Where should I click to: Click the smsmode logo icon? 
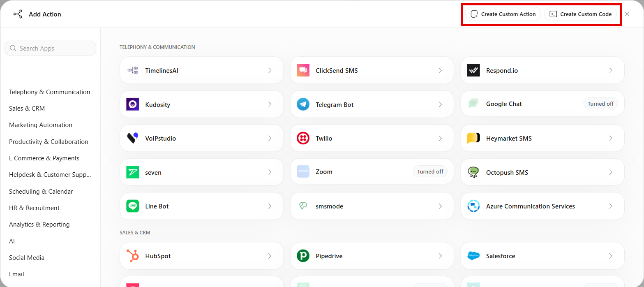tap(303, 206)
